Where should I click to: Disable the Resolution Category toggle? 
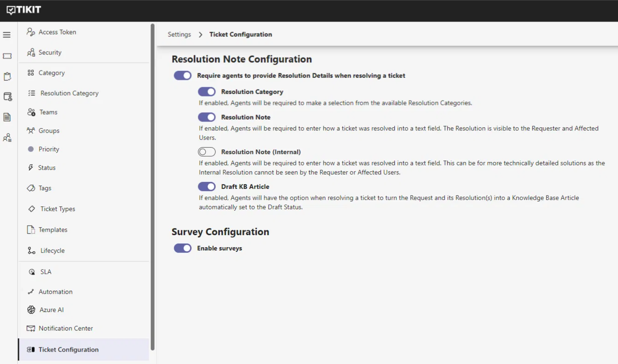[207, 91]
